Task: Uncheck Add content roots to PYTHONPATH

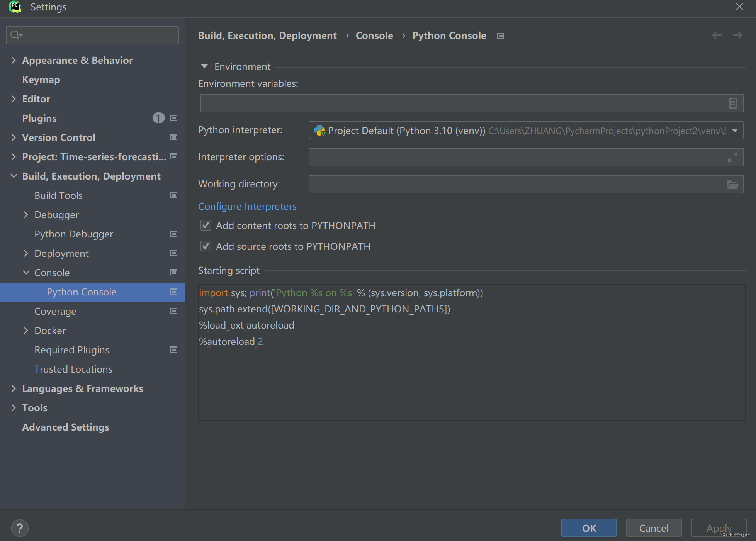Action: pyautogui.click(x=206, y=225)
